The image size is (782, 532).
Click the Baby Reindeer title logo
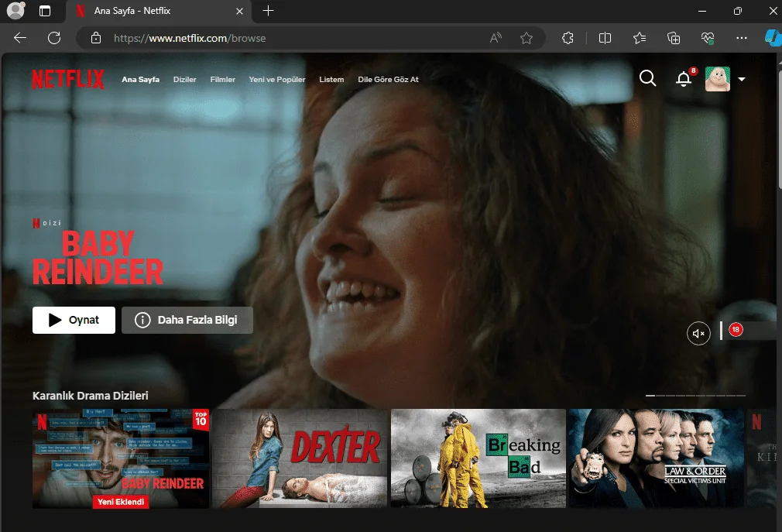pos(98,257)
